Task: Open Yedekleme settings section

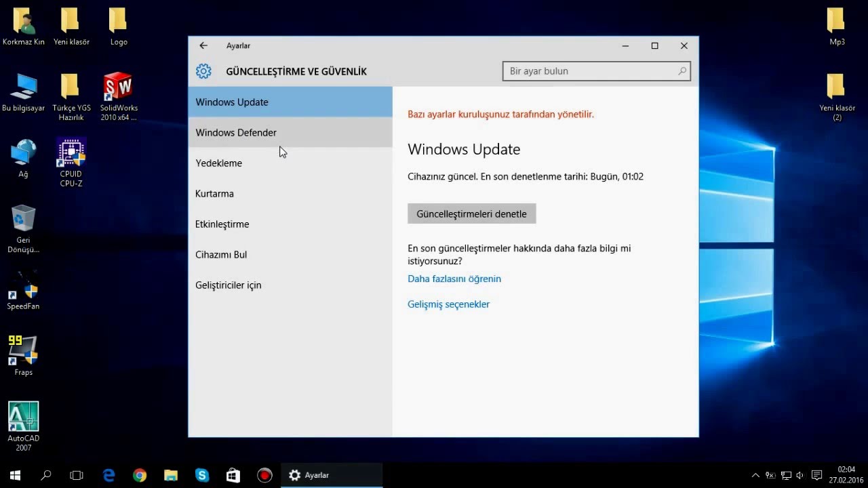Action: click(290, 163)
